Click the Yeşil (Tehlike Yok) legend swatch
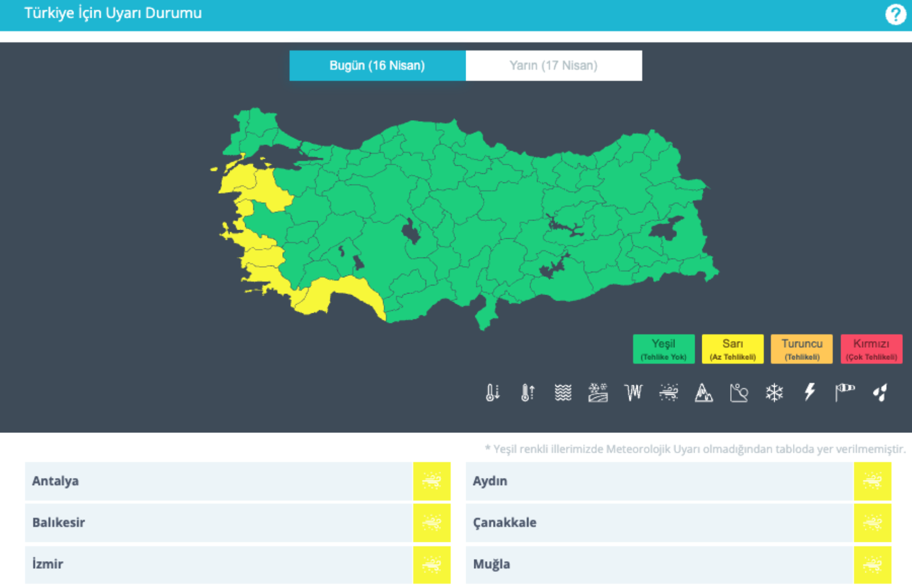This screenshot has width=912, height=588. point(663,349)
